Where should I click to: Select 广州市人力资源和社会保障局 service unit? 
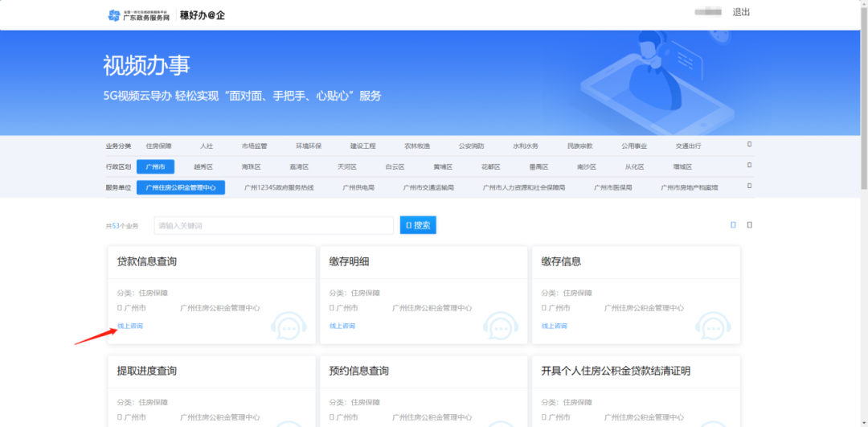pyautogui.click(x=524, y=187)
